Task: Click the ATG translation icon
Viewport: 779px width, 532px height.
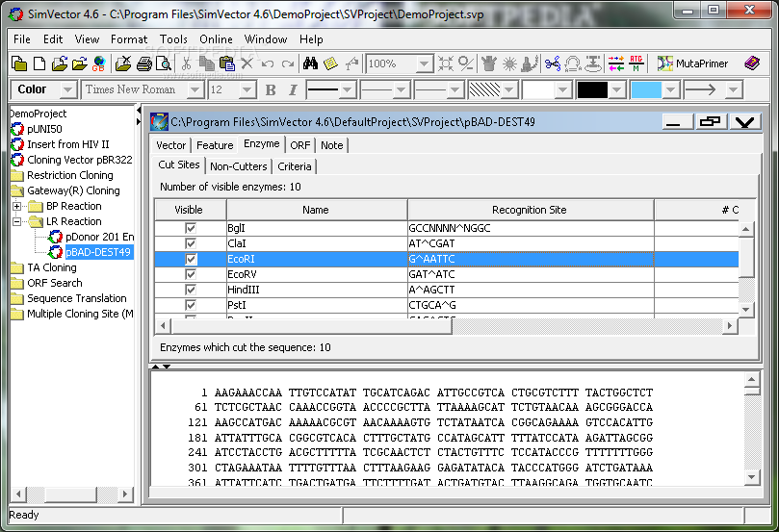Action: tap(636, 63)
